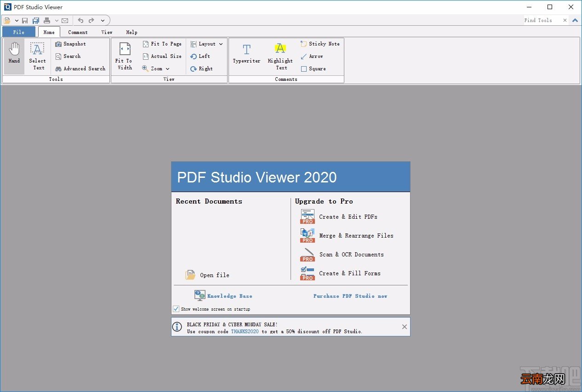This screenshot has height=392, width=582.
Task: Click the Redo arrow icon
Action: pyautogui.click(x=91, y=20)
